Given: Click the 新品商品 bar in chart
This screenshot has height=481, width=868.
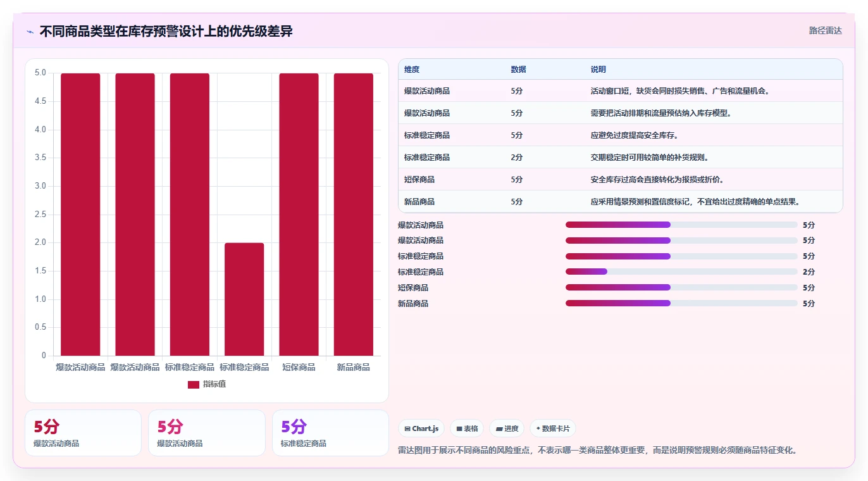Looking at the screenshot, I should pyautogui.click(x=354, y=215).
